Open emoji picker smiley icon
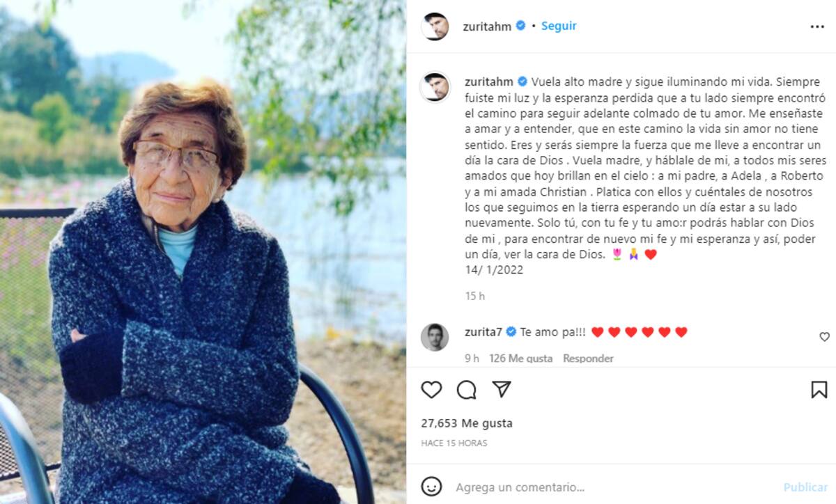836x504 pixels. click(x=432, y=487)
